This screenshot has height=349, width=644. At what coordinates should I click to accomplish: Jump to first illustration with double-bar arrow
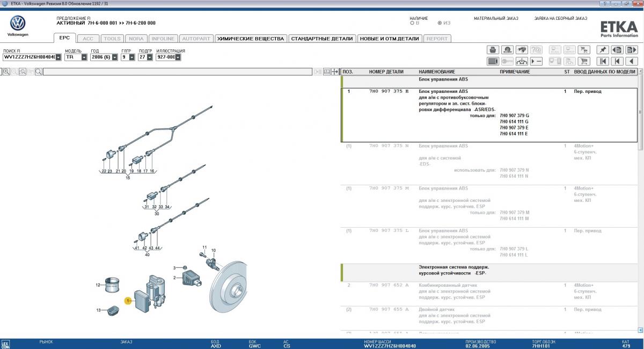click(x=603, y=61)
